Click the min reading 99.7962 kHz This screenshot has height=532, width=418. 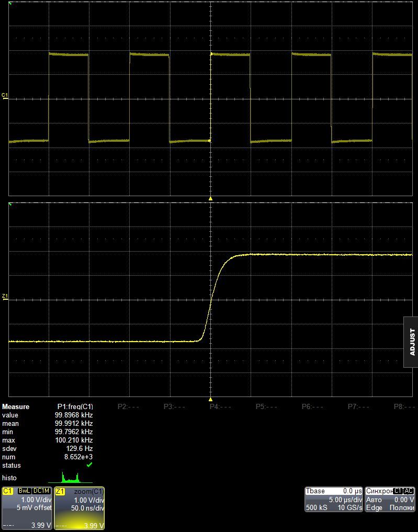(x=74, y=432)
